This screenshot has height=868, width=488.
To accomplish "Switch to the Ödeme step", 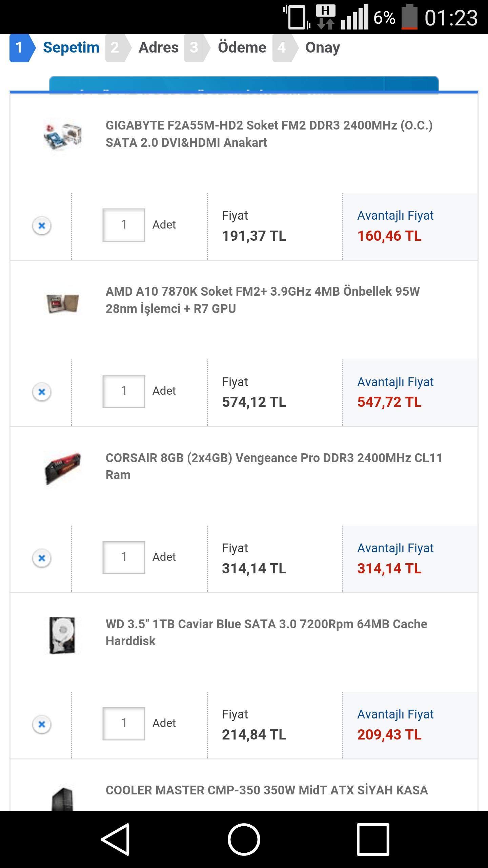I will click(242, 47).
